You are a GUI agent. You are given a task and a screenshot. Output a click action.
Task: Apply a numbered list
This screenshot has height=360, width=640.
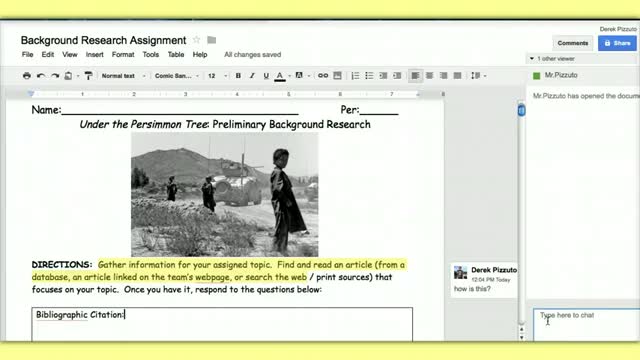pos(355,76)
